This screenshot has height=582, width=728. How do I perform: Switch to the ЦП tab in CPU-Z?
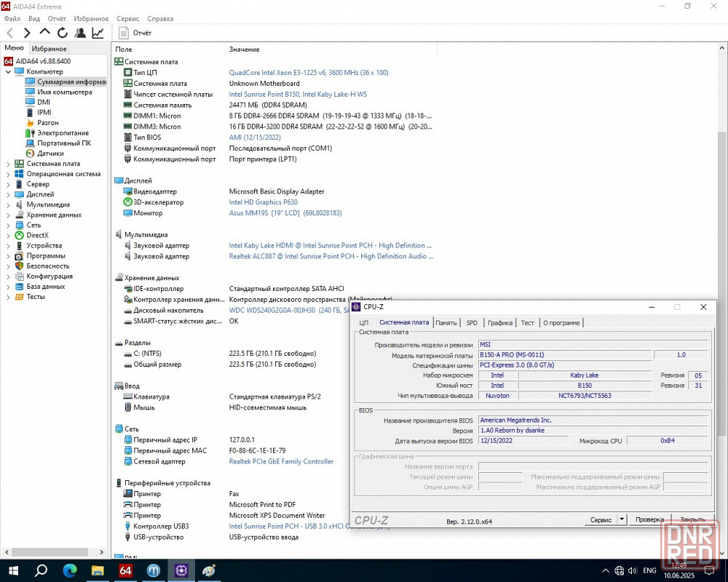363,322
